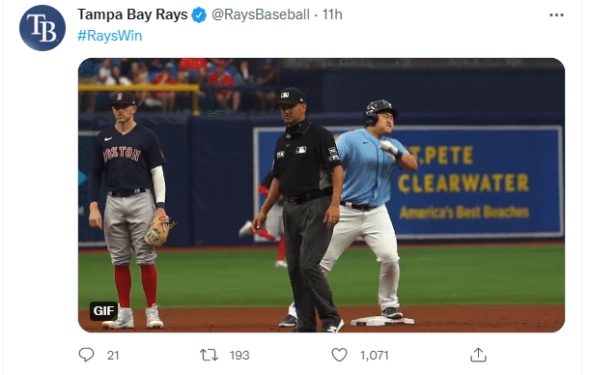Click the 193 retweets count

pos(239,355)
